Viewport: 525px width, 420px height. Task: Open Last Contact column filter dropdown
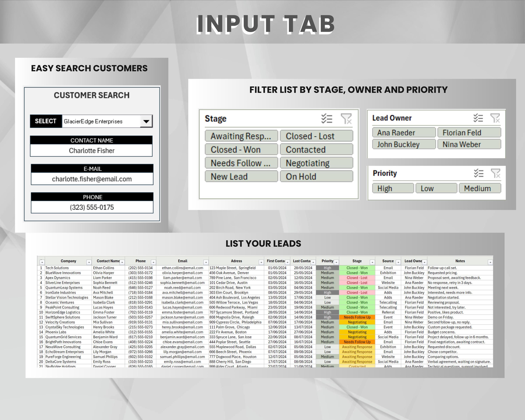pos(313,262)
